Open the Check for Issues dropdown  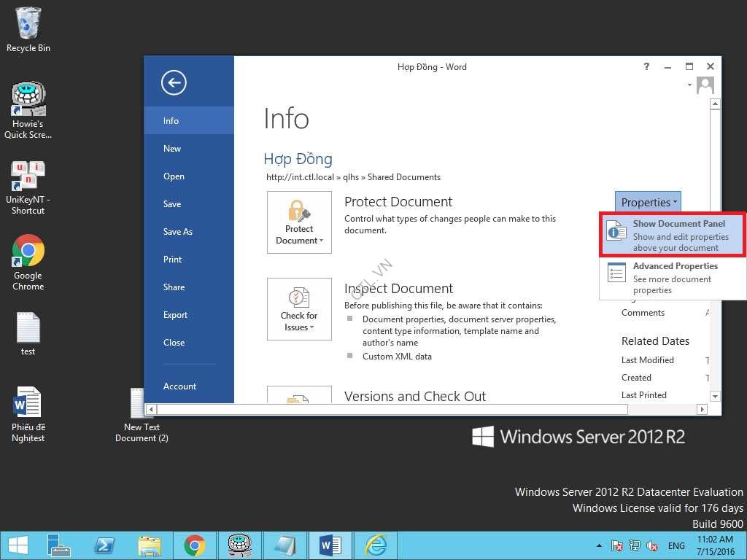299,309
